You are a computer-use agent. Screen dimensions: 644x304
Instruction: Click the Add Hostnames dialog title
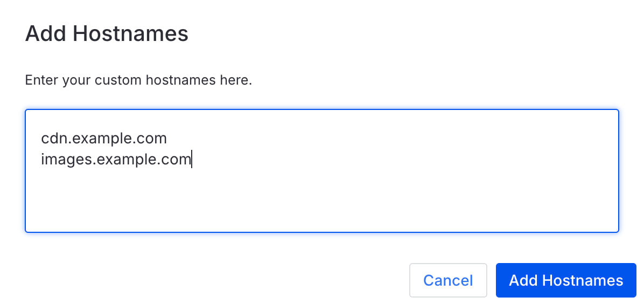pos(107,34)
